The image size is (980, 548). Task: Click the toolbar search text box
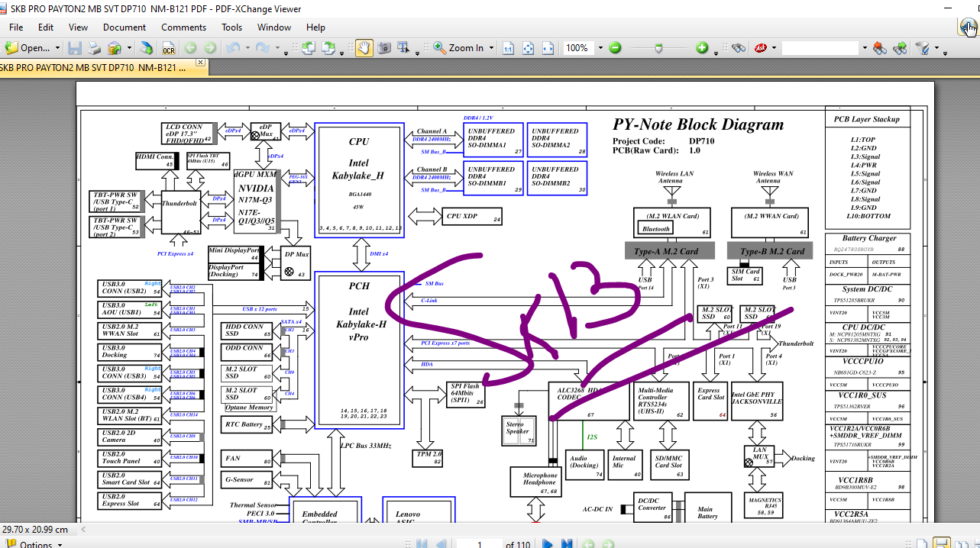[819, 48]
